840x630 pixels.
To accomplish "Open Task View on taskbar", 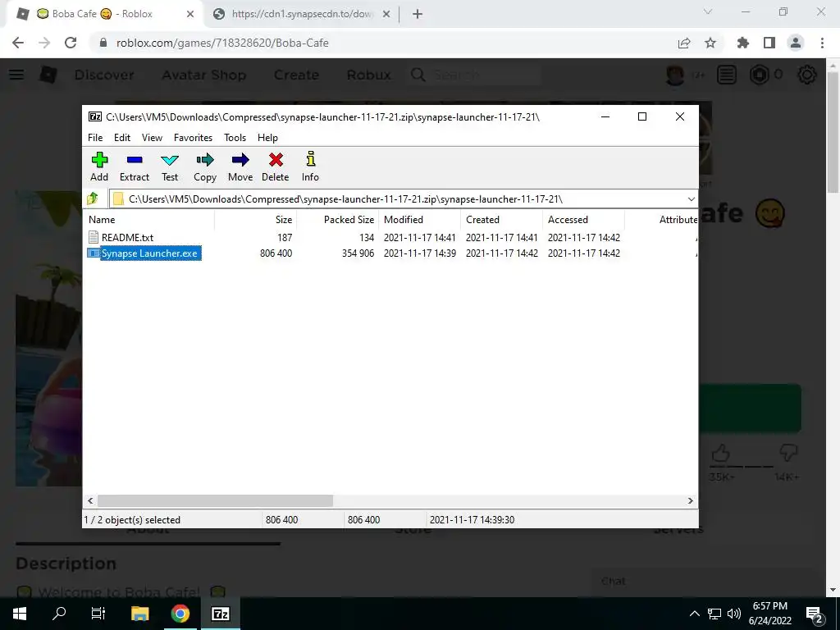I will (x=98, y=614).
